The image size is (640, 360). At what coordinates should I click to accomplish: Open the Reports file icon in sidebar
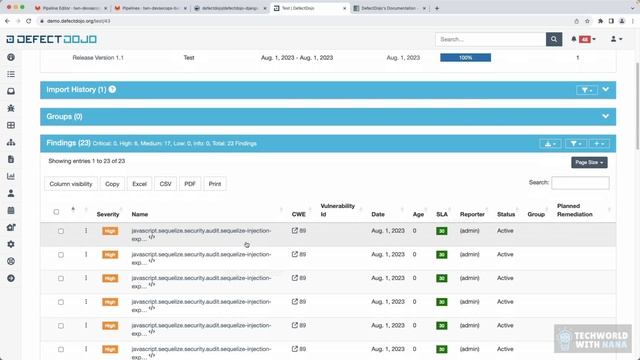pos(11,159)
